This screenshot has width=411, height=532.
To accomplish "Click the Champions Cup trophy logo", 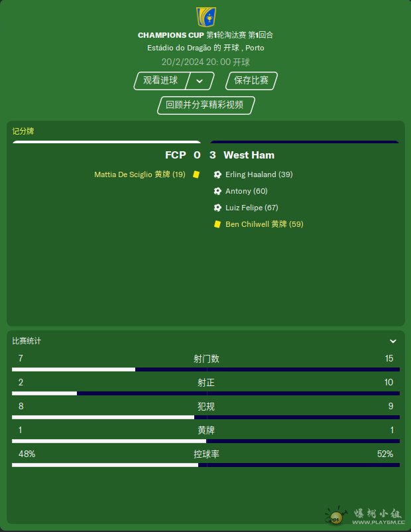I will point(206,17).
